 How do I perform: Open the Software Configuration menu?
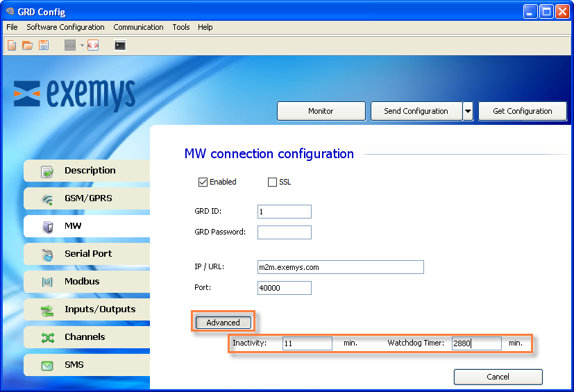click(x=65, y=27)
